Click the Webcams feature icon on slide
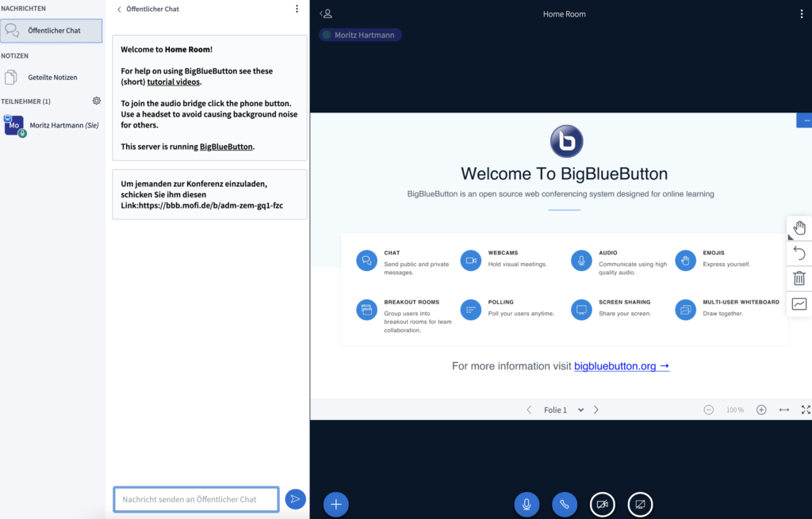The width and height of the screenshot is (812, 519). click(x=471, y=260)
